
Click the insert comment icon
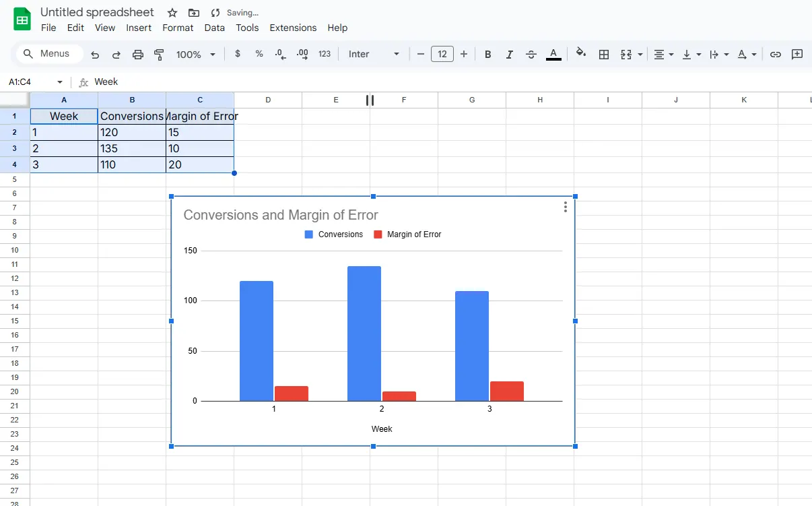pos(797,55)
